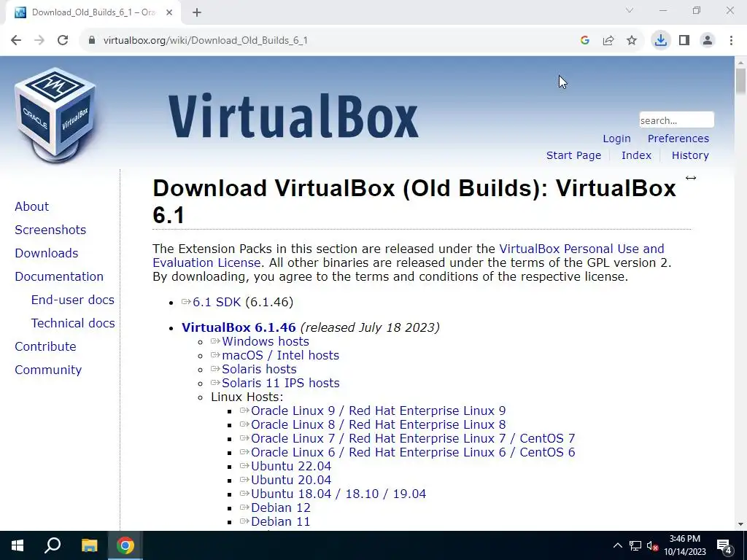The height and width of the screenshot is (560, 747).
Task: Open Technical docs
Action: (73, 323)
